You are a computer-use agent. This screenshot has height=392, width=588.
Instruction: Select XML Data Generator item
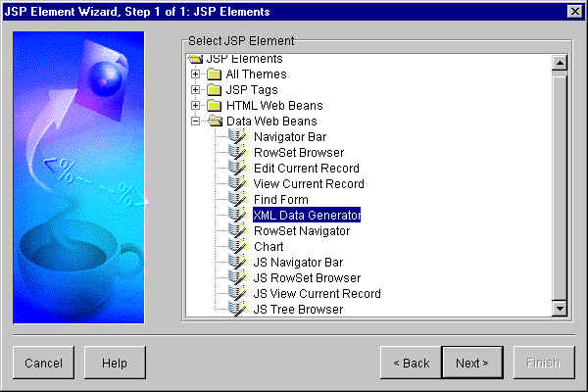[307, 216]
